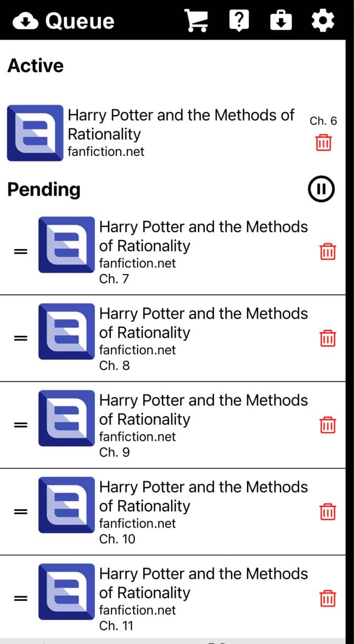Viewport: 354px width, 644px height.
Task: Click the Queue cloud download icon
Action: 25,21
